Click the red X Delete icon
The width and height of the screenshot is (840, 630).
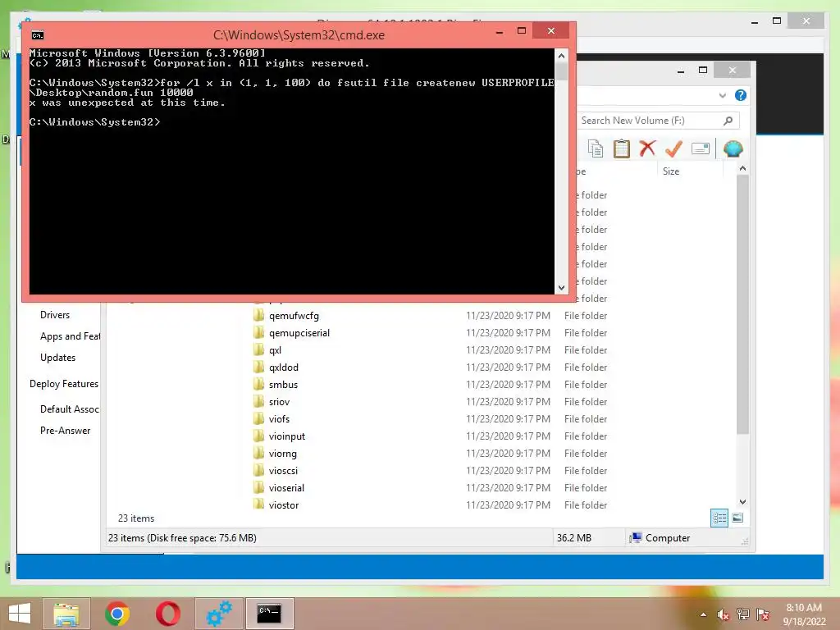pos(647,148)
